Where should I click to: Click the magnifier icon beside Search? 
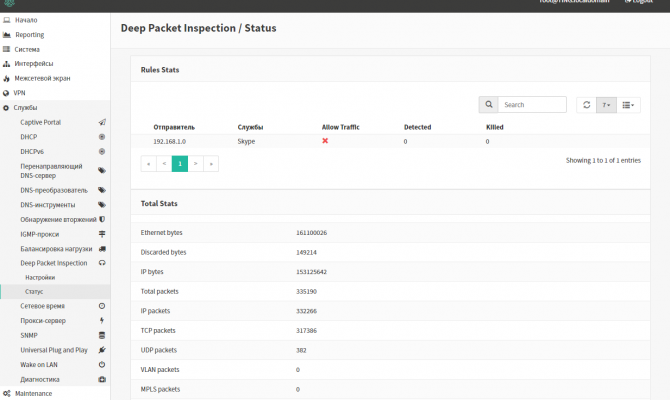coord(488,104)
